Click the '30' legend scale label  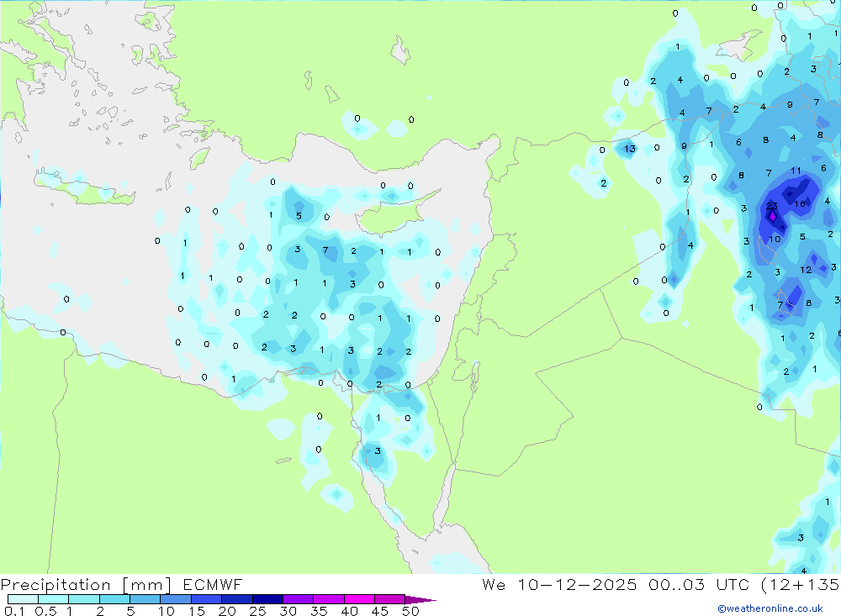(x=288, y=611)
